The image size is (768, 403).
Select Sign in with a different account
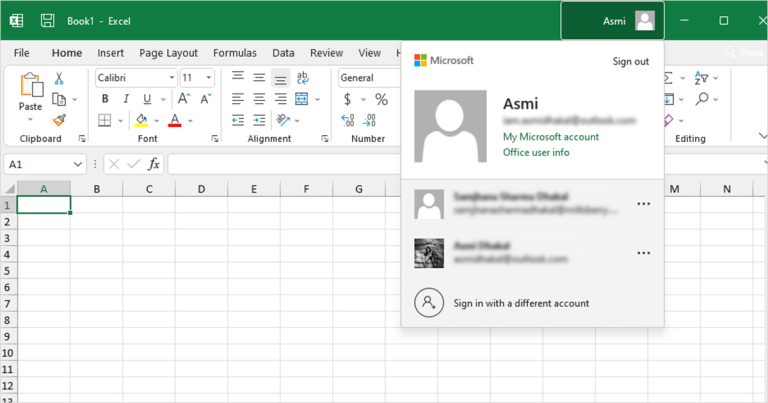[520, 303]
